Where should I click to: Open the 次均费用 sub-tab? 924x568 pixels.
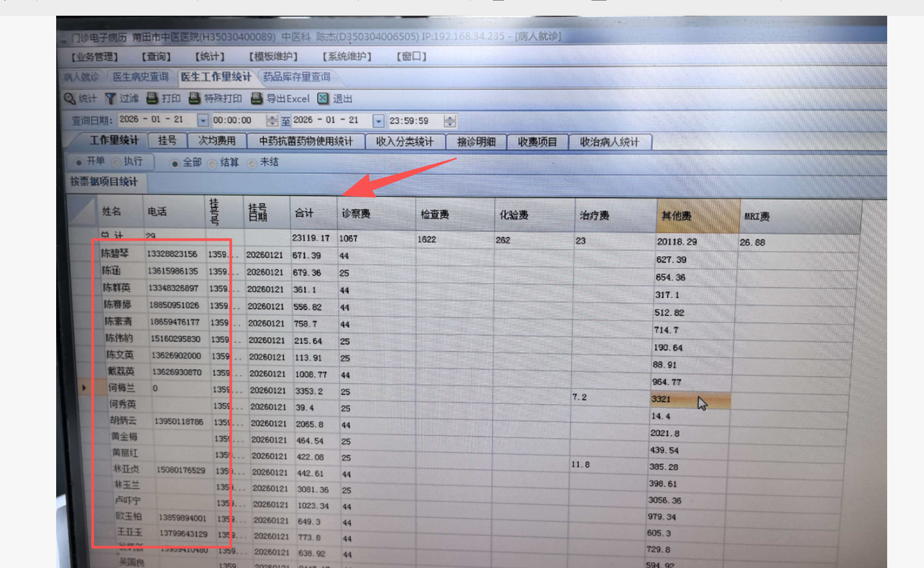point(217,141)
